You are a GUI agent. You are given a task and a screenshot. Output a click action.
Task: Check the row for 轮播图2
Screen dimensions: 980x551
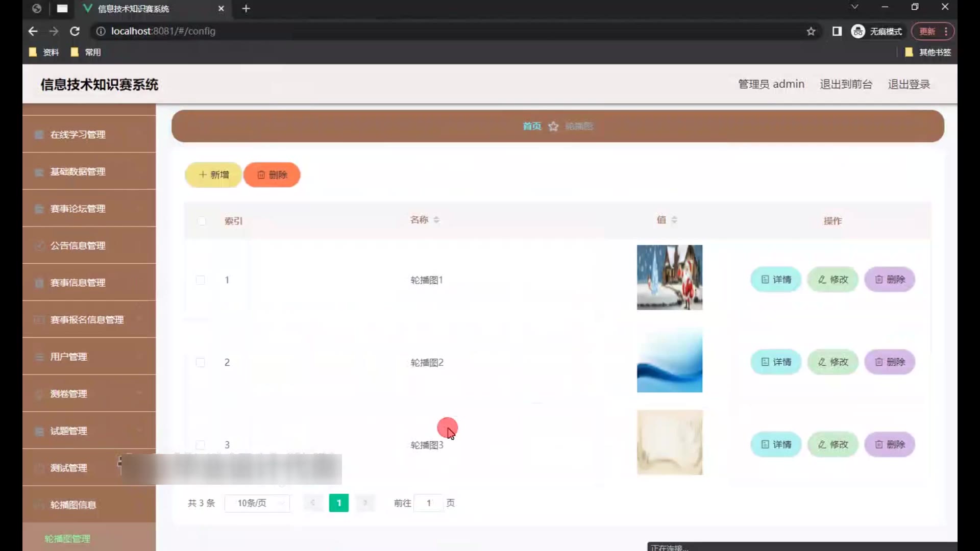pos(201,363)
